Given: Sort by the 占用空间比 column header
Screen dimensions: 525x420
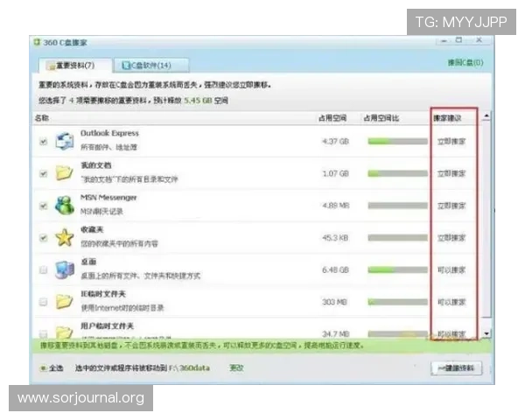Looking at the screenshot, I should tap(381, 118).
